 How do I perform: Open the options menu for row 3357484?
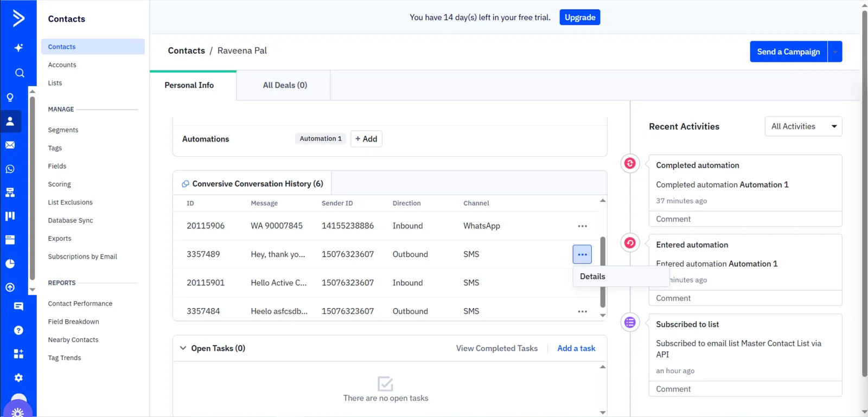tap(582, 311)
